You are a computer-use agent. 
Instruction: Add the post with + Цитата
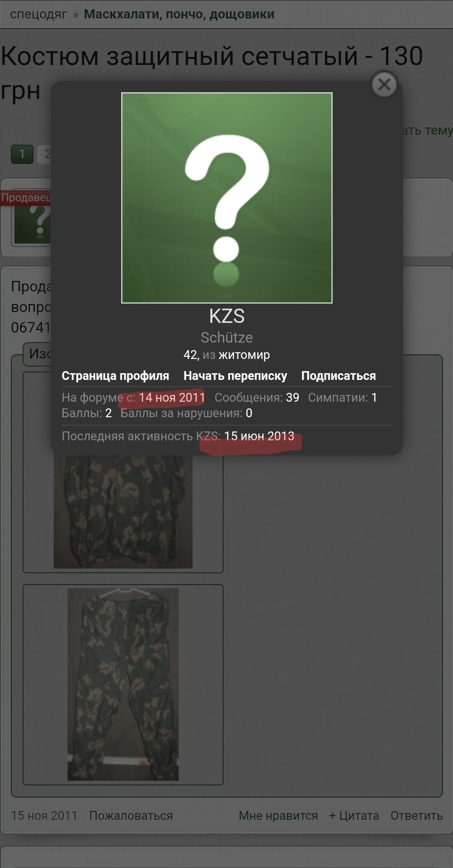tap(354, 816)
